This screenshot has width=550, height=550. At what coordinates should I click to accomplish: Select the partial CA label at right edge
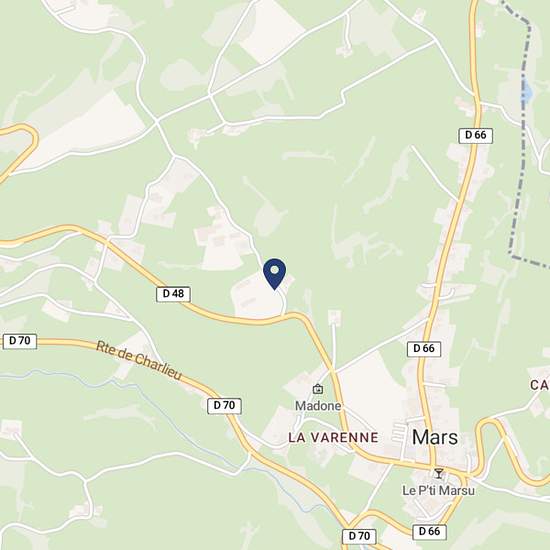[x=539, y=385]
